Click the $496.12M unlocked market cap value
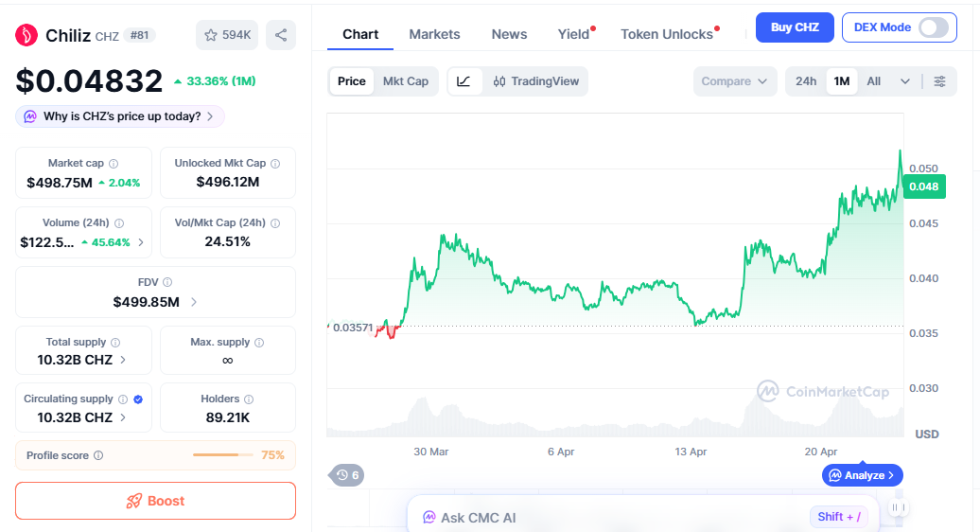 click(227, 182)
